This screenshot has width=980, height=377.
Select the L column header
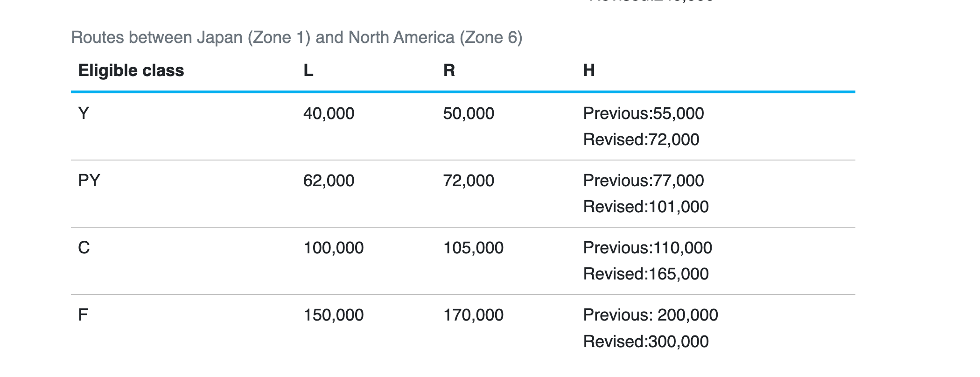click(x=308, y=70)
